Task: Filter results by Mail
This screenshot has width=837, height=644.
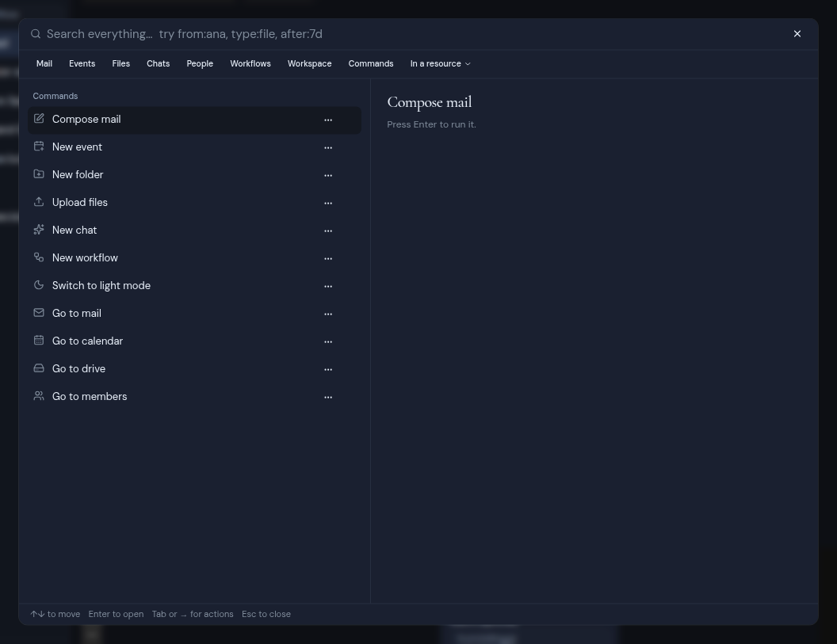Action: point(44,63)
